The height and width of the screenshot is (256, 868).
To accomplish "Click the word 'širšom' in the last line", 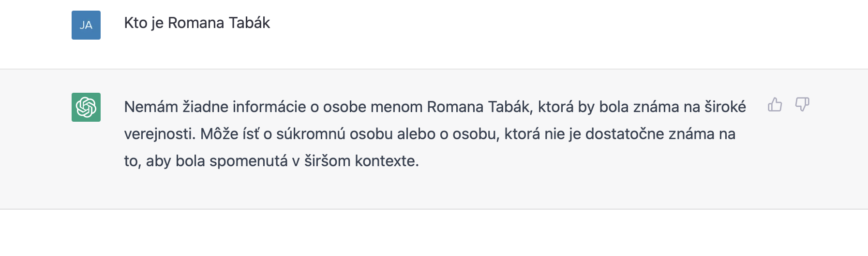I will point(327,161).
